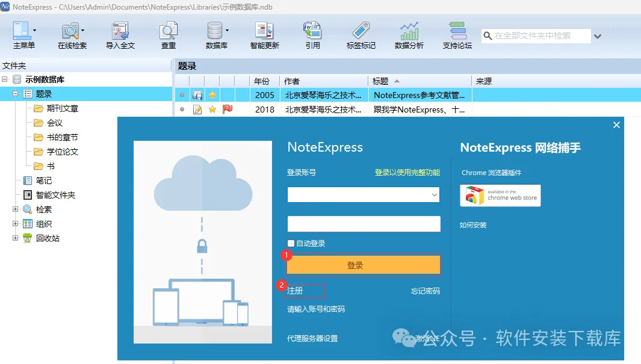641x364 pixels.
Task: Click the orange 登录 login button
Action: click(364, 265)
